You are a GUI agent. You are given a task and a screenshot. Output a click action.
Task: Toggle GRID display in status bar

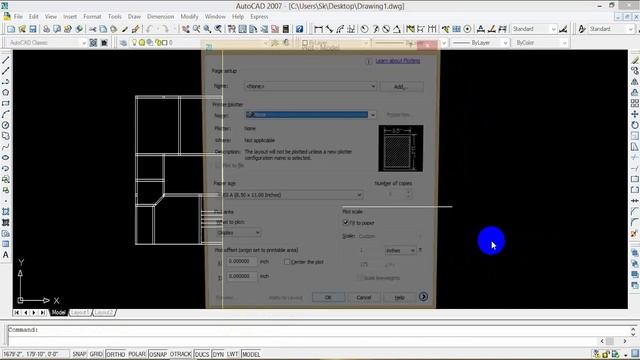coord(96,354)
